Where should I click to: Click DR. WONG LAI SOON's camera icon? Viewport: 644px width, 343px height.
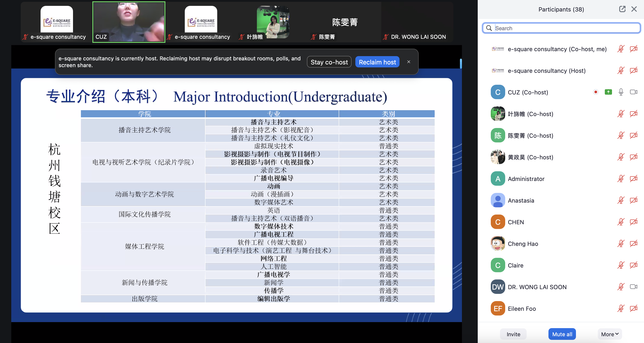[x=633, y=286]
